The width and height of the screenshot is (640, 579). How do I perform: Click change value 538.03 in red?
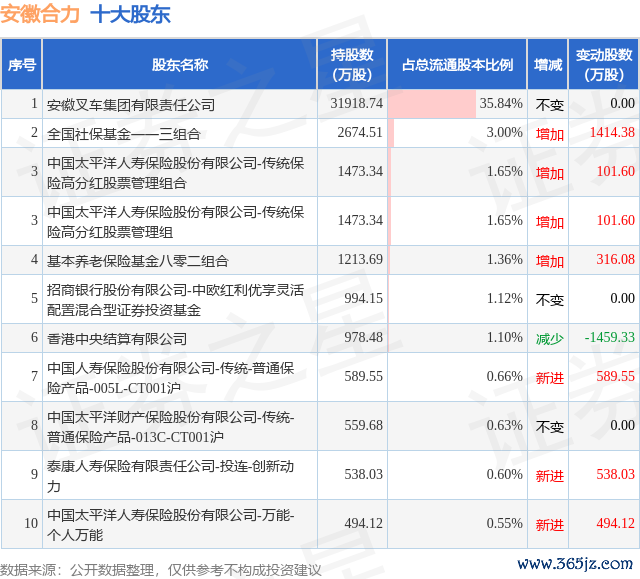[615, 475]
